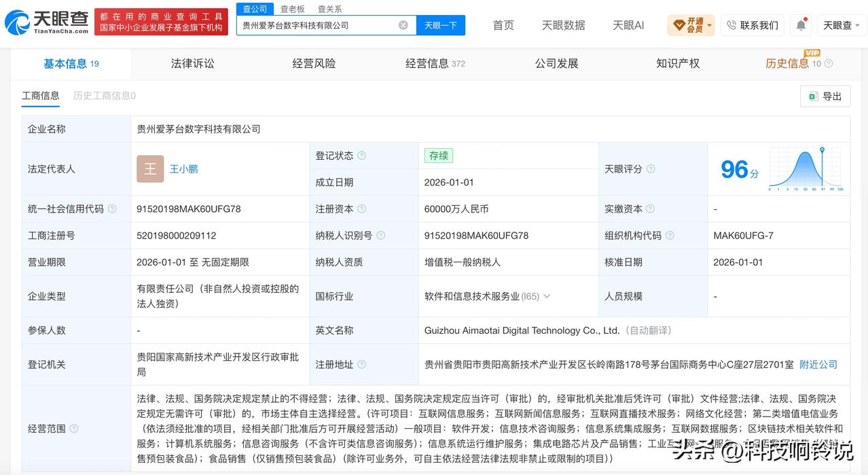Select the 经营风险 section tab
The width and height of the screenshot is (868, 475).
(314, 63)
